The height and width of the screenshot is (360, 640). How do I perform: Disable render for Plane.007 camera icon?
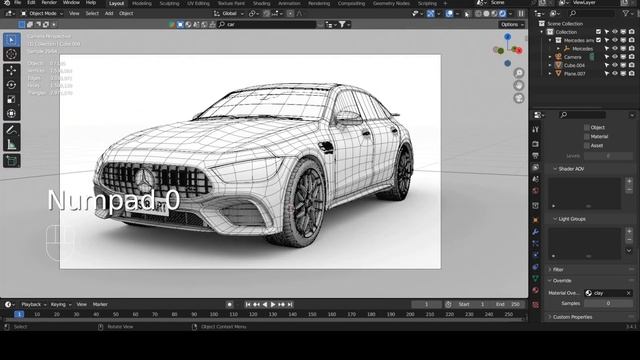(632, 73)
